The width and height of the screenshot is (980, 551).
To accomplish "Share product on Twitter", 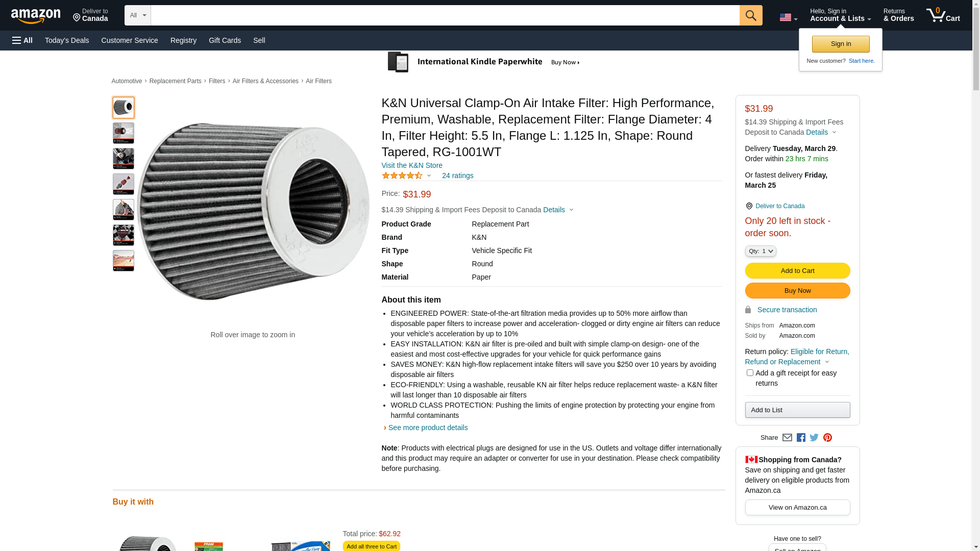I will (x=814, y=438).
